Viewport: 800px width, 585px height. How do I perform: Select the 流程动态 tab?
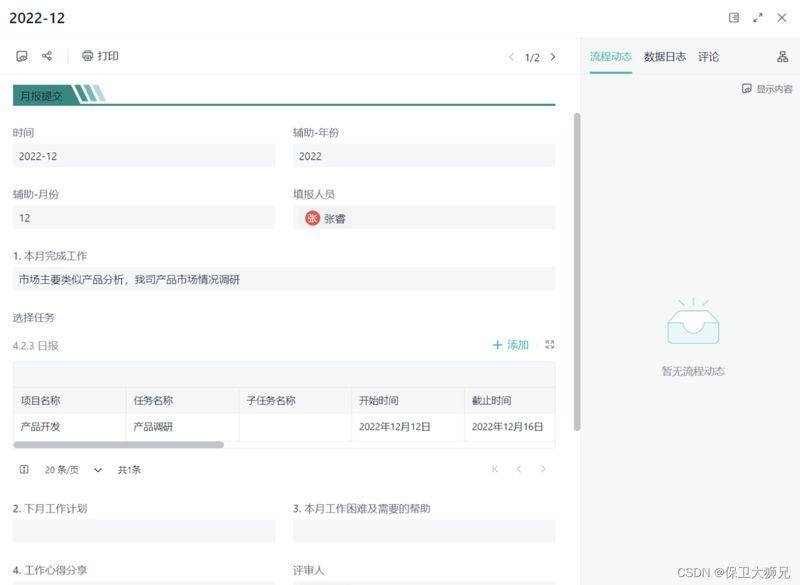(x=611, y=57)
